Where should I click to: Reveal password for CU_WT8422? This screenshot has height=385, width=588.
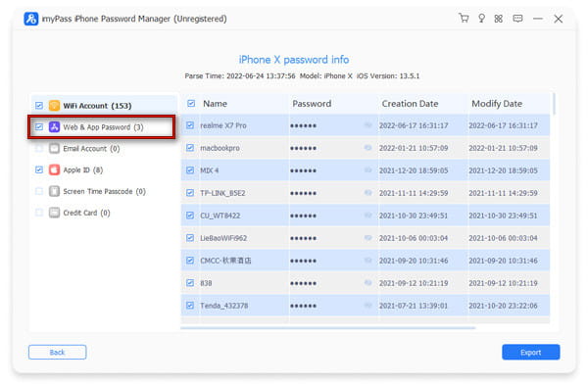coord(367,216)
